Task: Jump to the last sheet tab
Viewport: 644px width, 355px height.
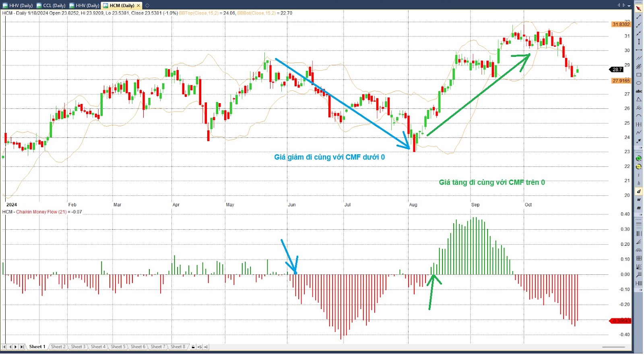Action: point(22,347)
